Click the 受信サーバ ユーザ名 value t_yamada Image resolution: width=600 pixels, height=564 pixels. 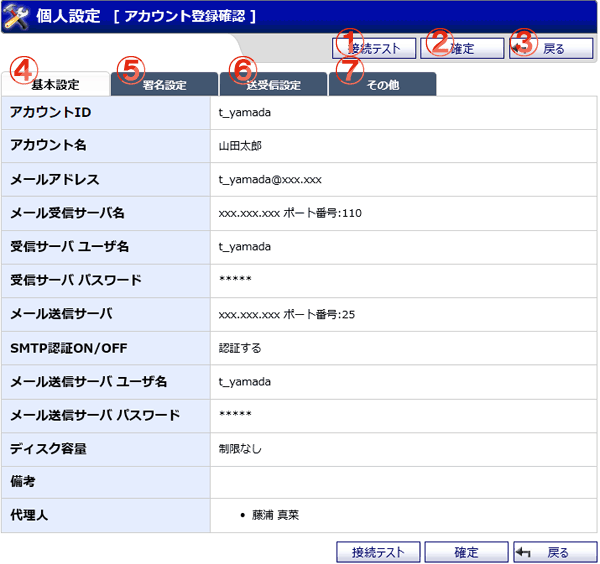click(245, 247)
